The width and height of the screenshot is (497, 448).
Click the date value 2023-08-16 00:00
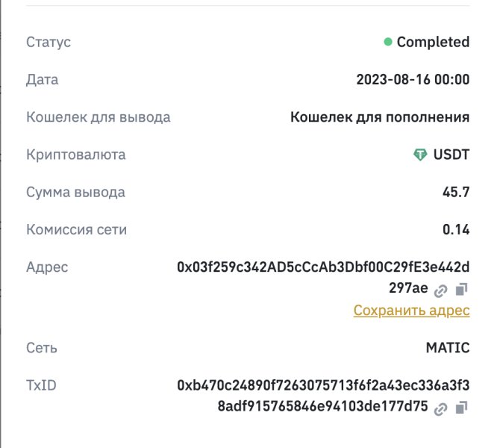tap(413, 80)
